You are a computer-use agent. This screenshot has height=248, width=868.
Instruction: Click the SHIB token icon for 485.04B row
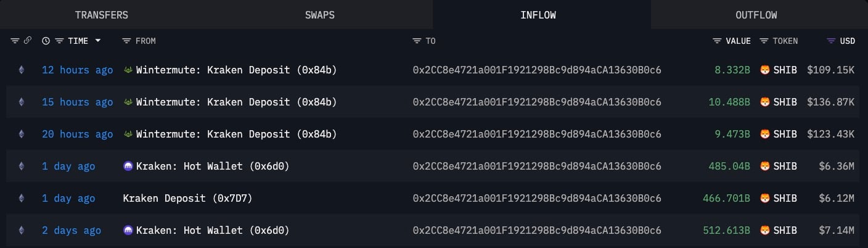765,167
